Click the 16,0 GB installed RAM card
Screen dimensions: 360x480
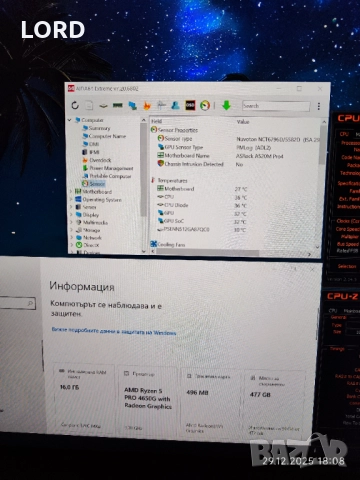(x=84, y=398)
